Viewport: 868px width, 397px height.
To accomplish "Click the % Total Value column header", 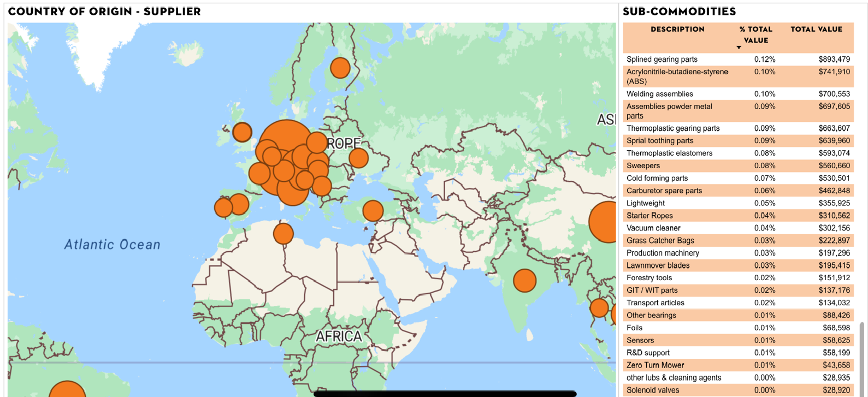I will 755,34.
